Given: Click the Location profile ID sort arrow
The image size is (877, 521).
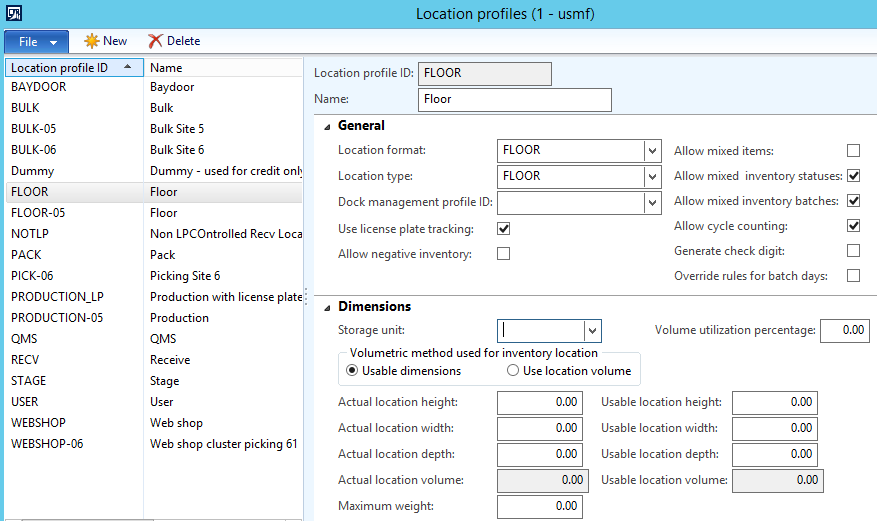Looking at the screenshot, I should 129,68.
